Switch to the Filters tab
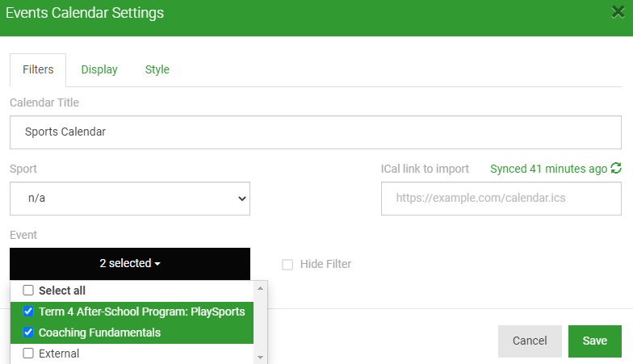The height and width of the screenshot is (364, 633). (x=38, y=69)
